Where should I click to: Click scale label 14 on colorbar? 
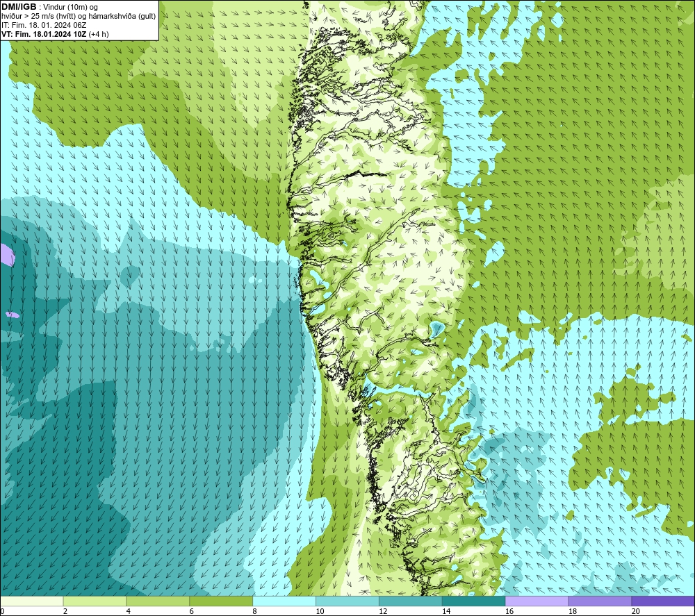[x=446, y=612]
